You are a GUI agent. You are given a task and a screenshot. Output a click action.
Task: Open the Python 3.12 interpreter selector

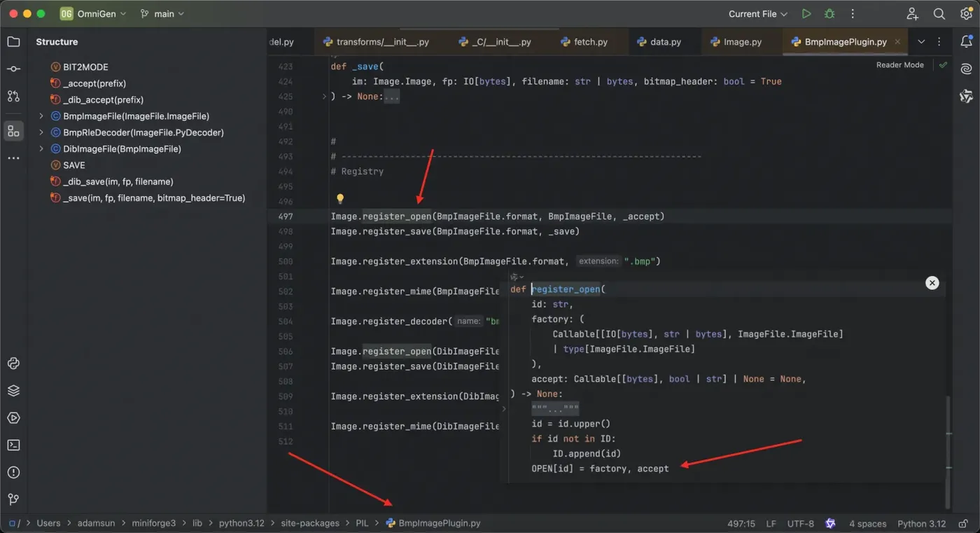pyautogui.click(x=921, y=523)
